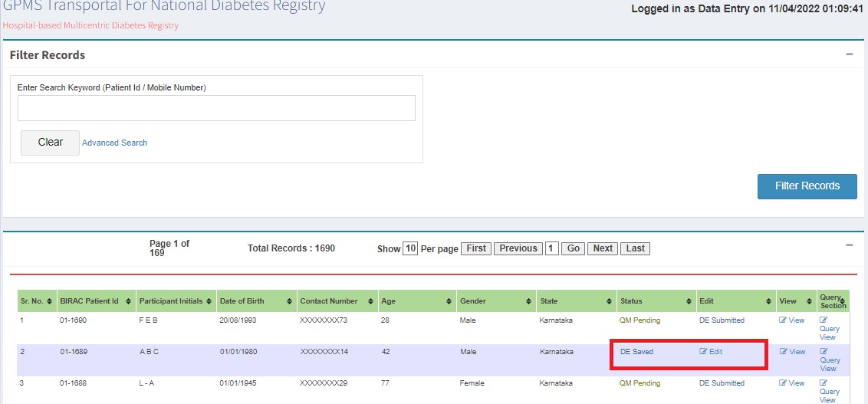Collapse the records table panel
Screen dimensions: 868x404
coord(849,245)
